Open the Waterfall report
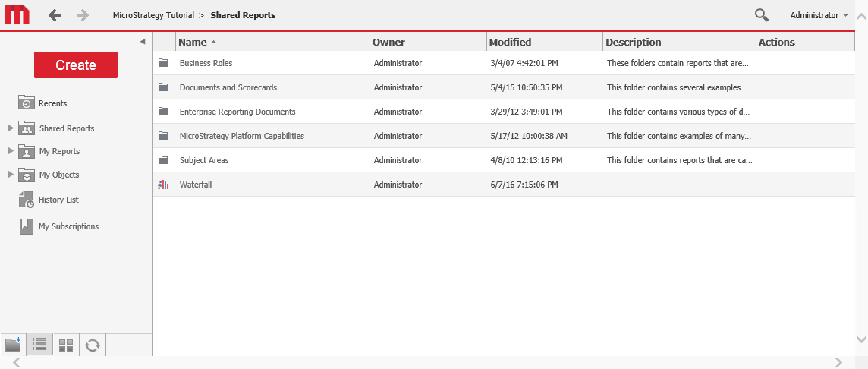 click(x=194, y=184)
